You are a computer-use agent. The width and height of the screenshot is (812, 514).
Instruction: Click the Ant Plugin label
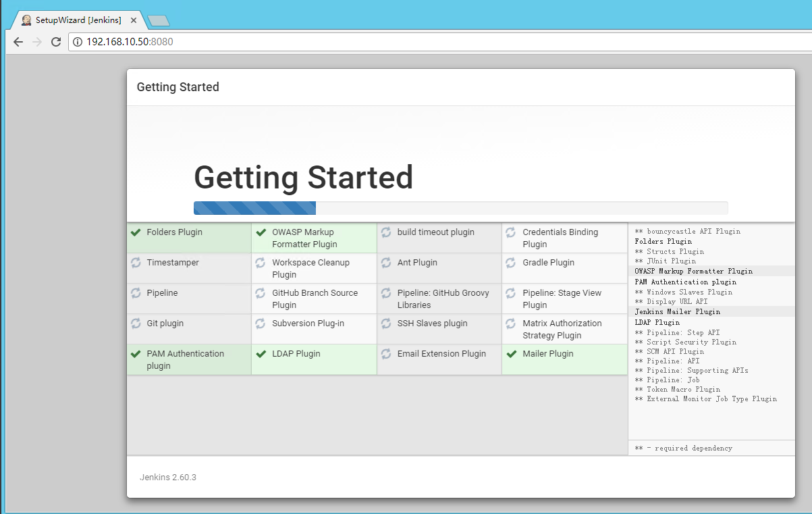click(x=417, y=263)
